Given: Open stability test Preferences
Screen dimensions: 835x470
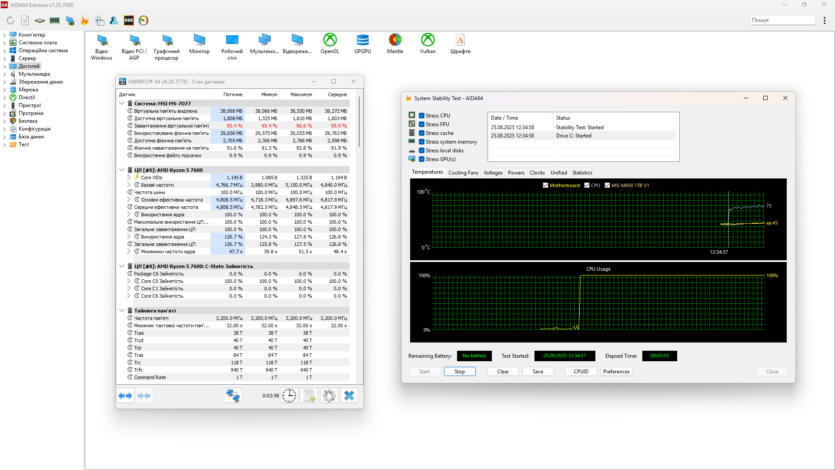Looking at the screenshot, I should coord(616,372).
